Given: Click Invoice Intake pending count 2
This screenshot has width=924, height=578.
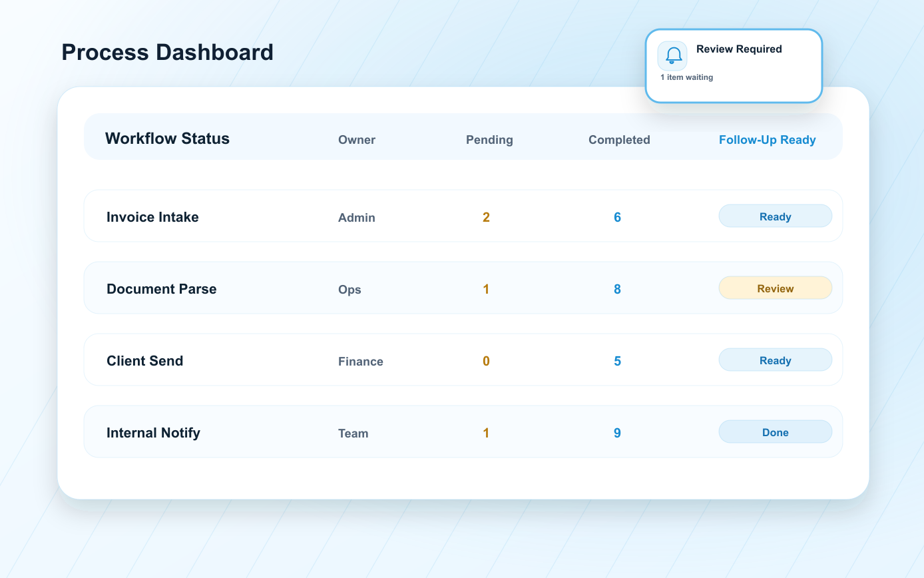Looking at the screenshot, I should [x=486, y=217].
